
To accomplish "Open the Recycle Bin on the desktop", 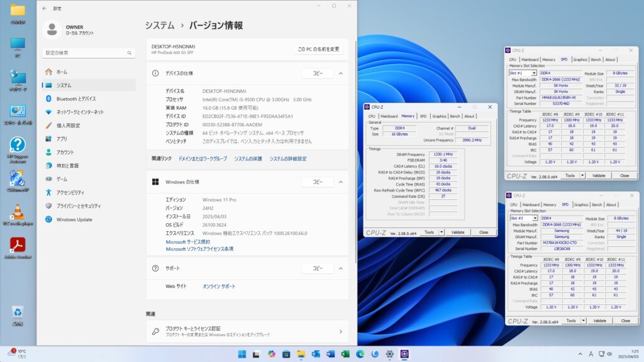I will click(17, 312).
